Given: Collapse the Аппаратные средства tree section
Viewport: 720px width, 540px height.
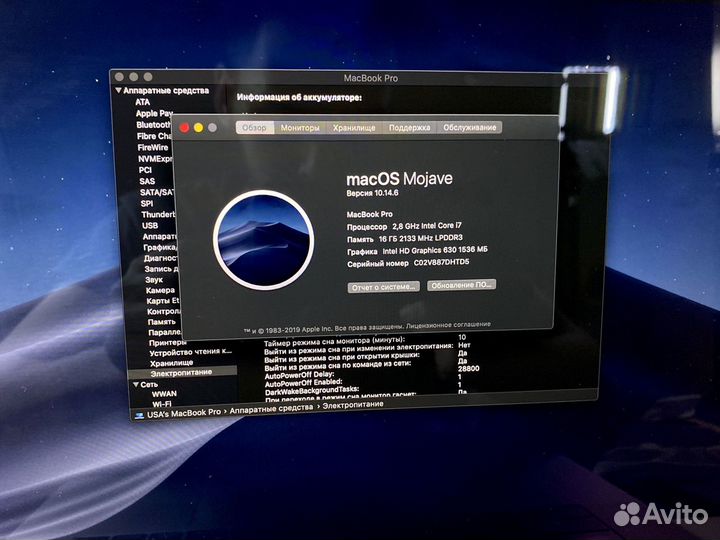Looking at the screenshot, I should 119,90.
